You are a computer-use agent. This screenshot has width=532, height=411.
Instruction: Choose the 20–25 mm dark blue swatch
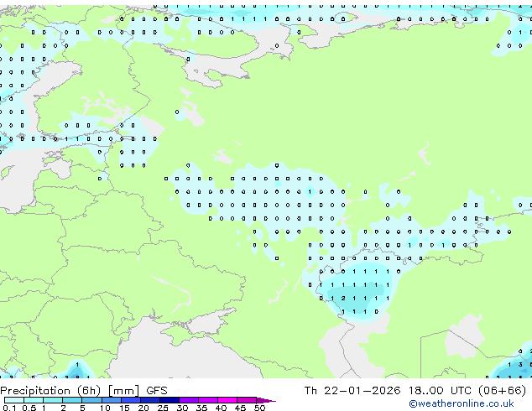(x=150, y=400)
